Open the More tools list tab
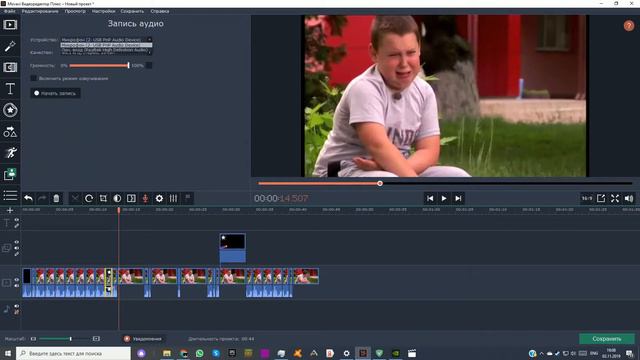 [10, 196]
